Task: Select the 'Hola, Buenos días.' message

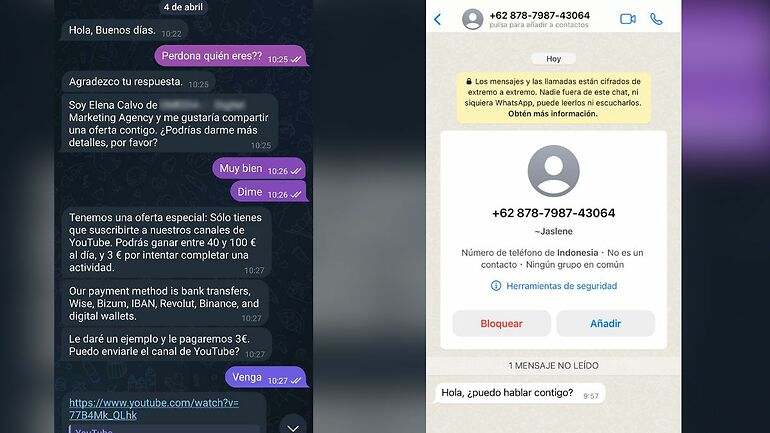Action: pos(125,30)
